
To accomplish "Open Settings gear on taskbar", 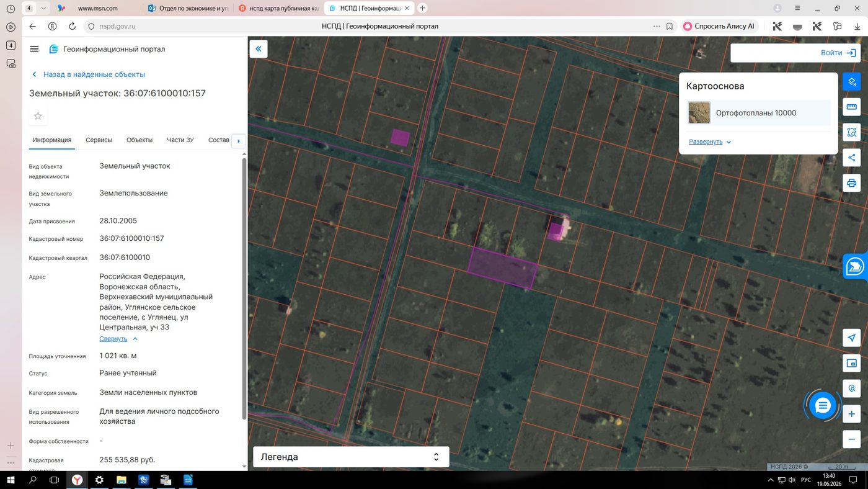I will (x=99, y=480).
